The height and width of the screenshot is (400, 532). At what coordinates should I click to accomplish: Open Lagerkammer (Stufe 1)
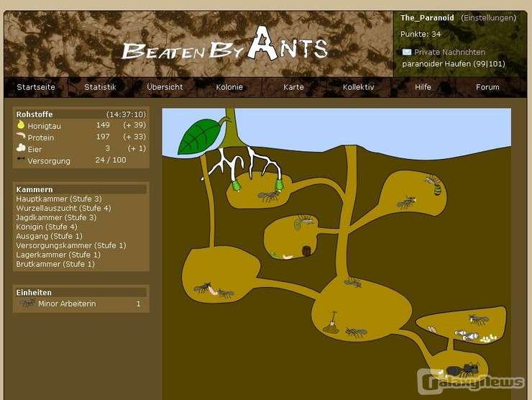pos(58,255)
